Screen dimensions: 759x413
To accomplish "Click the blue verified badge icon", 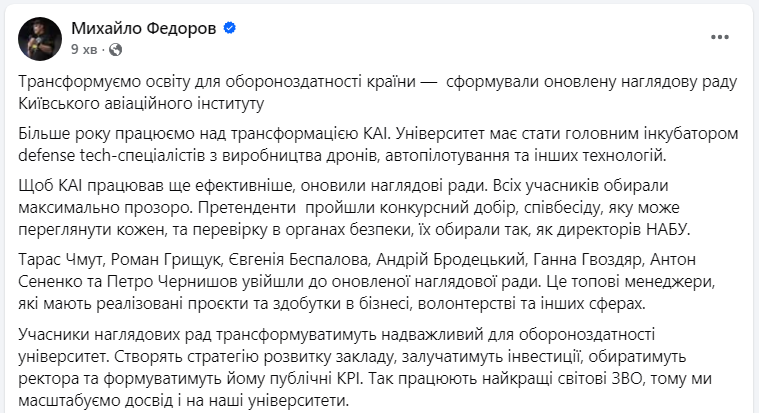I will (230, 29).
